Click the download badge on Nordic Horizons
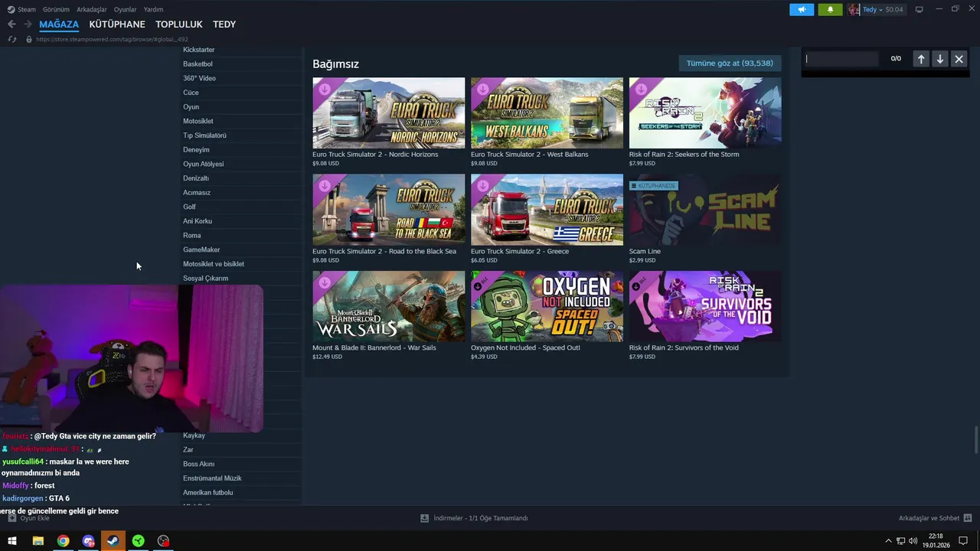The height and width of the screenshot is (551, 980). [325, 90]
